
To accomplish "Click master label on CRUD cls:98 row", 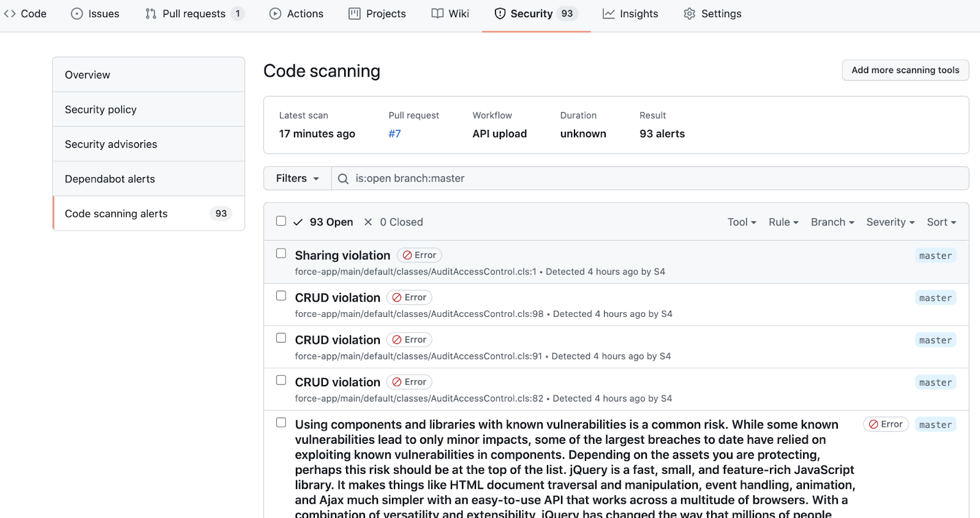I will [x=935, y=298].
